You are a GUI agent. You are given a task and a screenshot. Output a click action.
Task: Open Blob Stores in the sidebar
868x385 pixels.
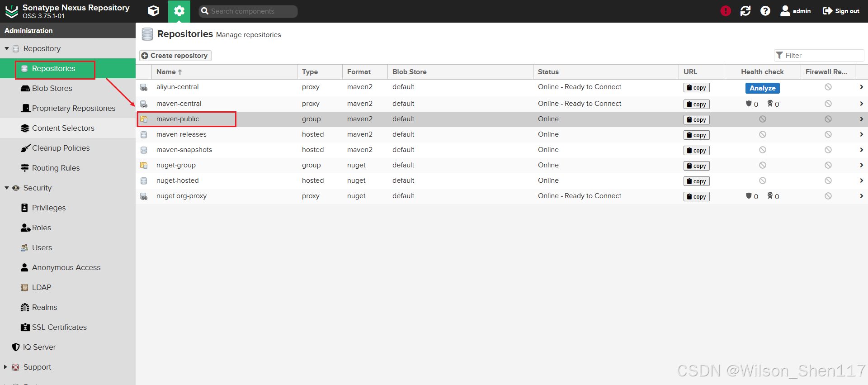[x=68, y=88]
